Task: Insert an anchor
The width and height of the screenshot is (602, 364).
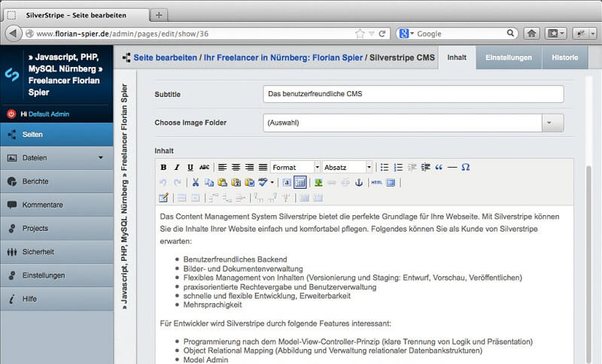Action: click(x=359, y=183)
